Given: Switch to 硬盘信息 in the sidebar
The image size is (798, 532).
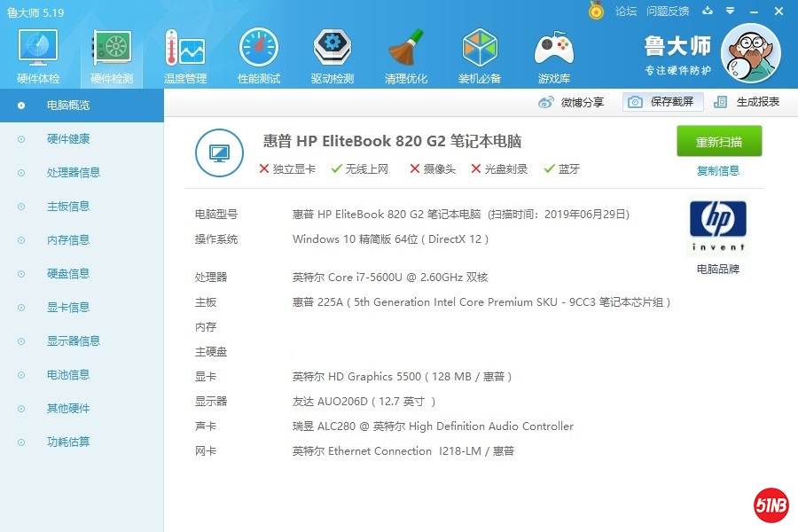Looking at the screenshot, I should point(67,274).
